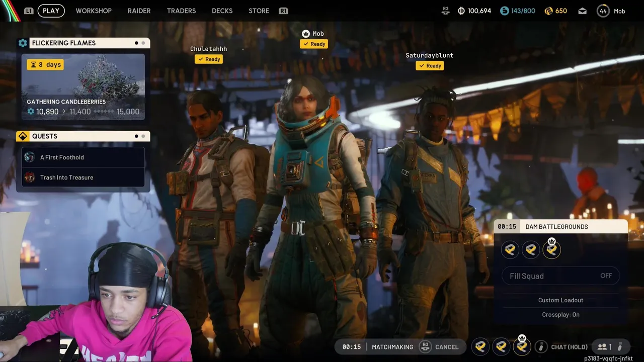Screen dimensions: 644x362
Task: Open the mail envelope inbox
Action: point(582,11)
